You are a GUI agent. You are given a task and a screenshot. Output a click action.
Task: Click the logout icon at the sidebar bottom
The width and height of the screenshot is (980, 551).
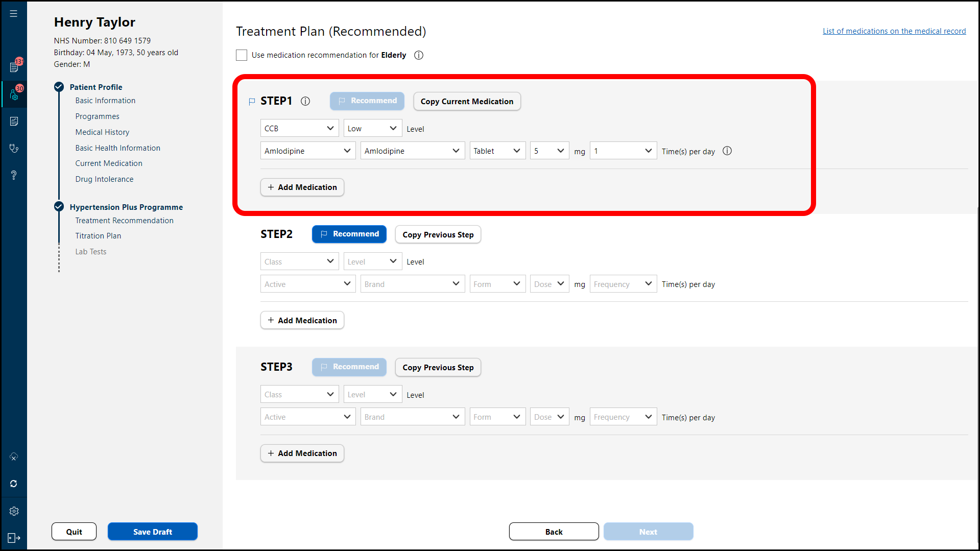14,538
